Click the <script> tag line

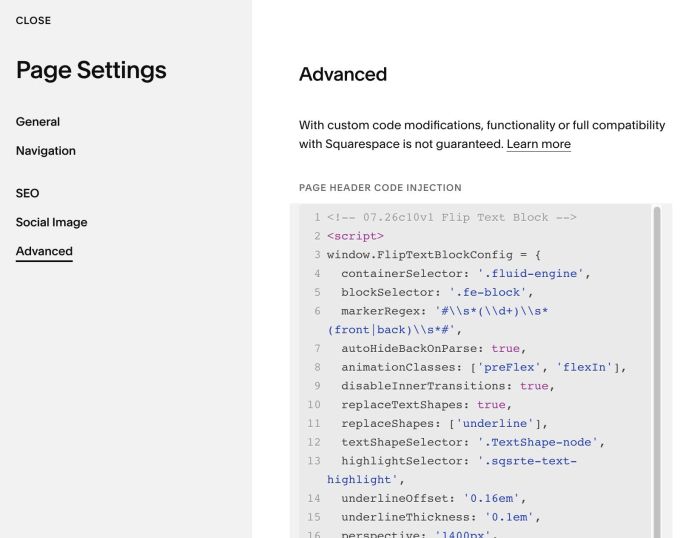[355, 236]
